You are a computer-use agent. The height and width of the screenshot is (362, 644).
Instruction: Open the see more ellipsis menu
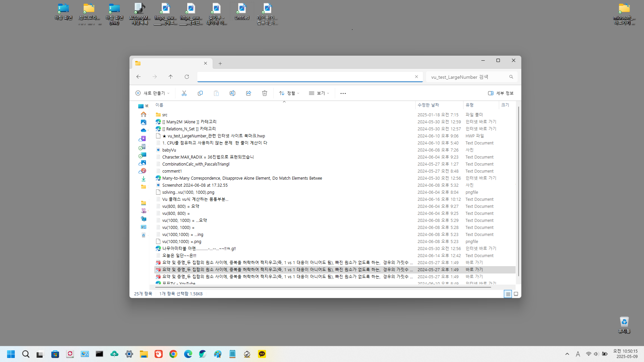click(343, 93)
